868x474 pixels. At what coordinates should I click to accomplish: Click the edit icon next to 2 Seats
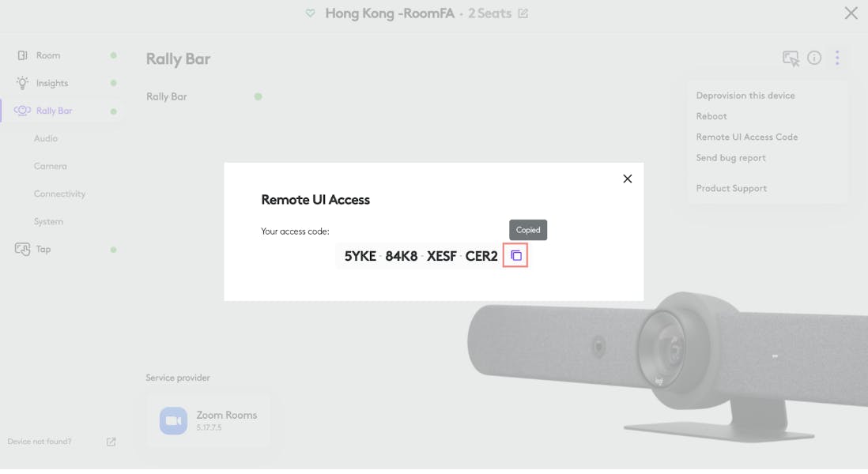click(x=523, y=13)
